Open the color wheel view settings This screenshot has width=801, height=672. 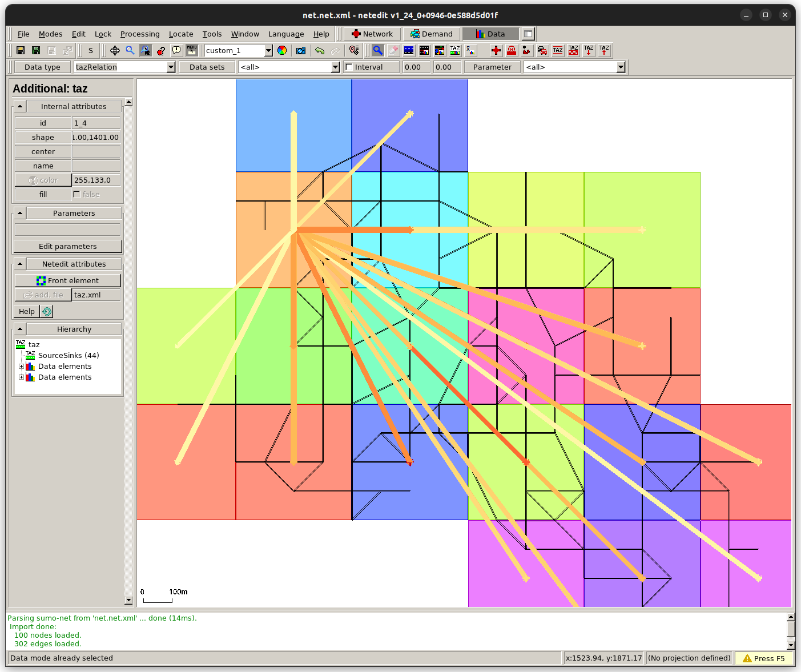(x=282, y=50)
